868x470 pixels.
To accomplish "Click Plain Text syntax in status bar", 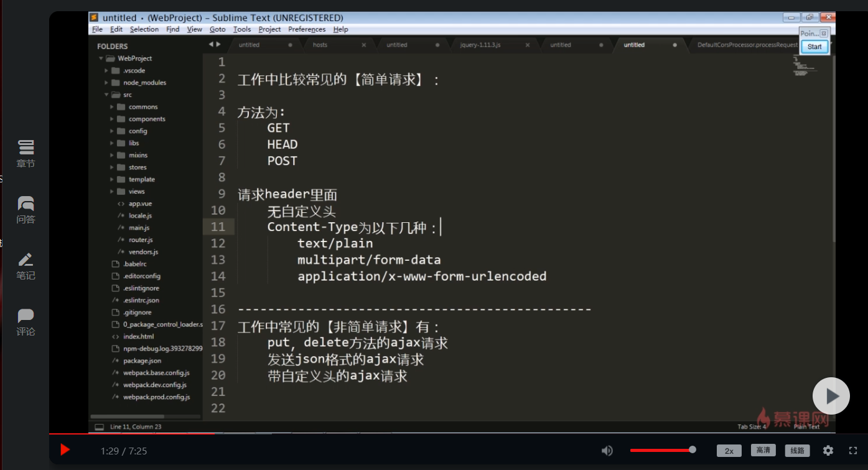I will click(806, 427).
